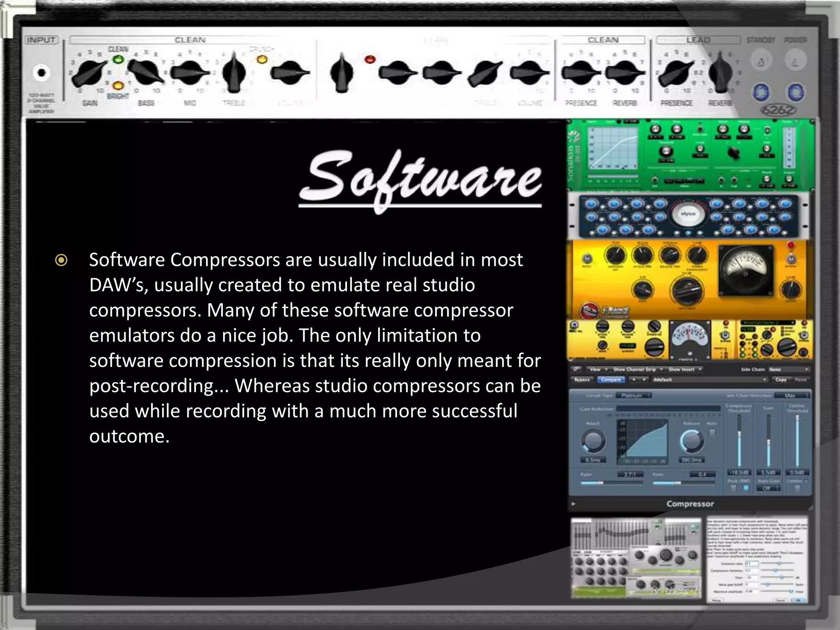Image resolution: width=840 pixels, height=630 pixels.
Task: Flip the STANDBY switch on the amp
Action: coord(761,61)
